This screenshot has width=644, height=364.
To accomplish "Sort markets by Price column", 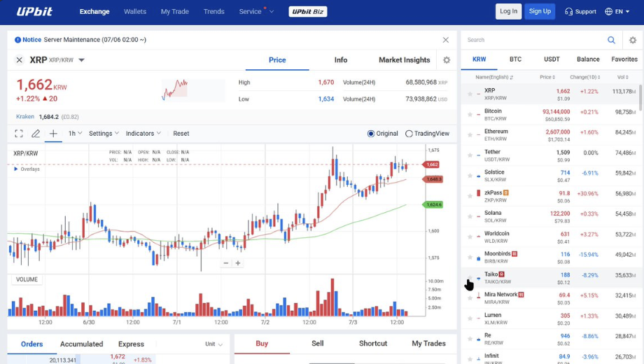I will (547, 77).
